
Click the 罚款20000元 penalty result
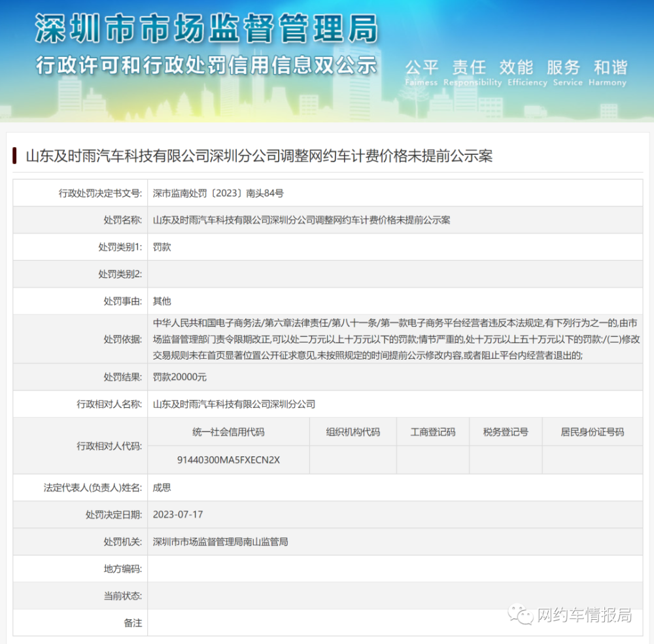coord(180,377)
